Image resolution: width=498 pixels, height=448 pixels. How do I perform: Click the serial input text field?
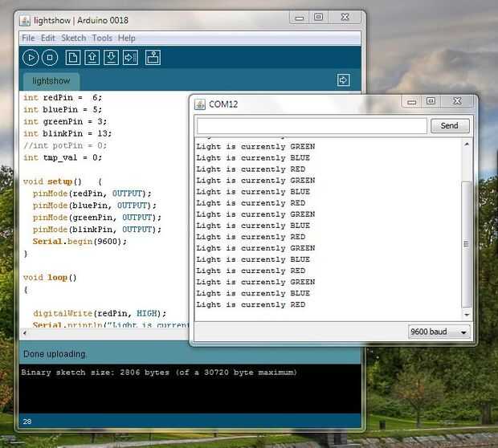click(x=312, y=126)
